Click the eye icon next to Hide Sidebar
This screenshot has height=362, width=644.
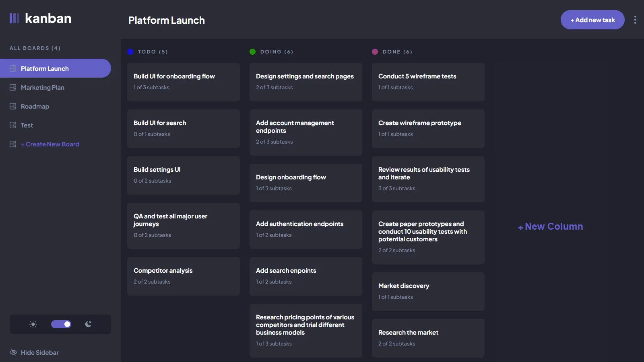pyautogui.click(x=13, y=352)
